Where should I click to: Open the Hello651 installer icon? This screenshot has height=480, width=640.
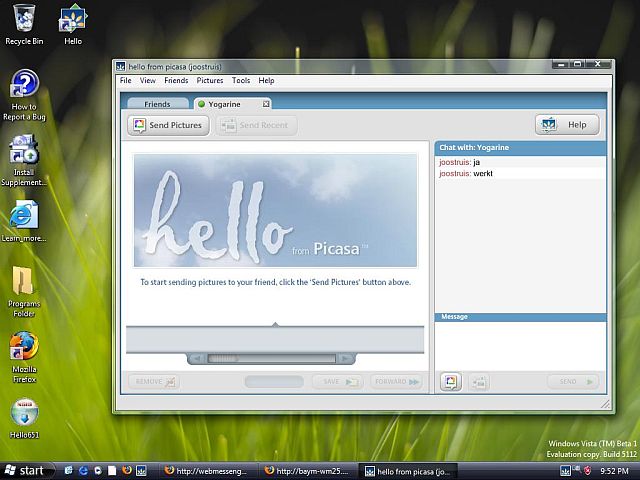coord(24,418)
